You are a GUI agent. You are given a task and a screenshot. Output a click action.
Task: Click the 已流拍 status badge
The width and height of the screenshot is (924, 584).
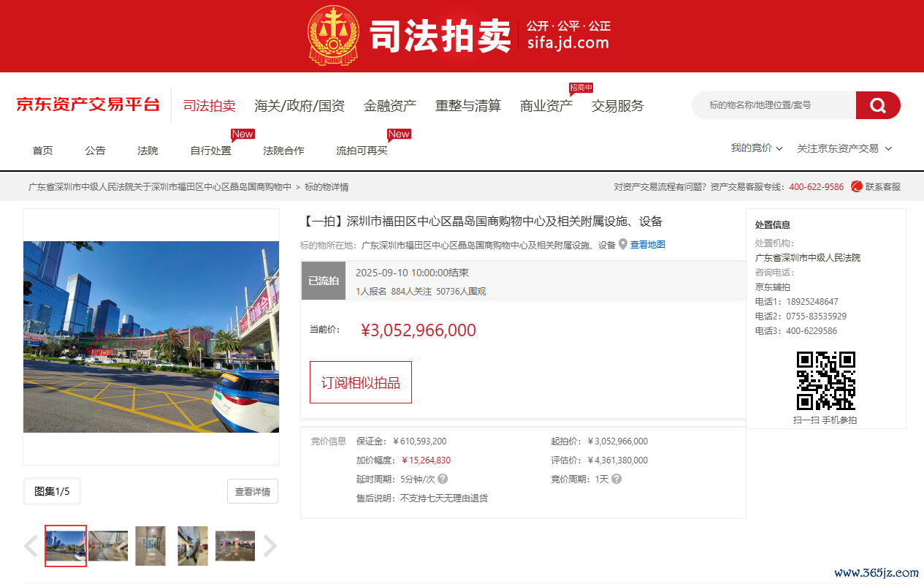click(x=324, y=281)
